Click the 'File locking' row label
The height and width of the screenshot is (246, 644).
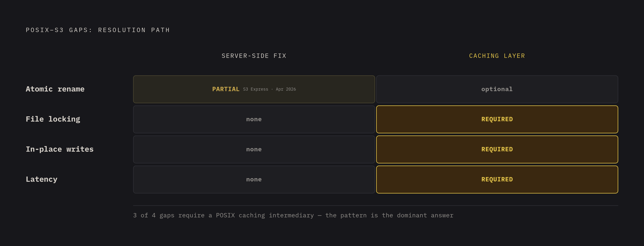click(53, 119)
